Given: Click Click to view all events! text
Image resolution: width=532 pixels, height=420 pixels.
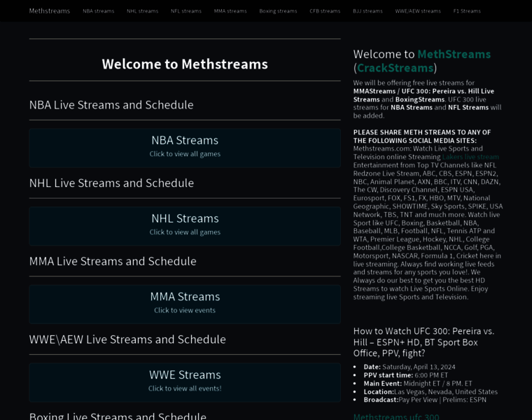Looking at the screenshot, I should 185,388.
